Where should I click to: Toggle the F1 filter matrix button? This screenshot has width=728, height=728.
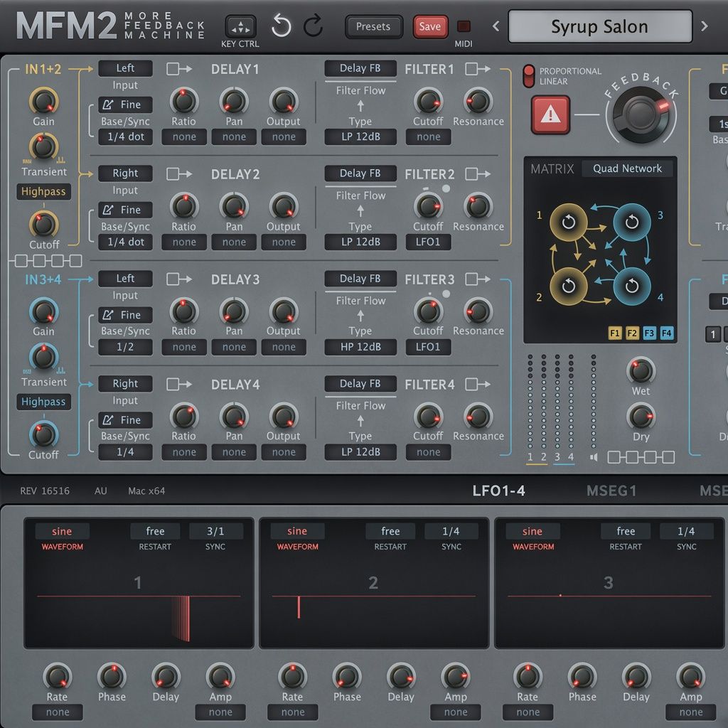click(x=615, y=333)
